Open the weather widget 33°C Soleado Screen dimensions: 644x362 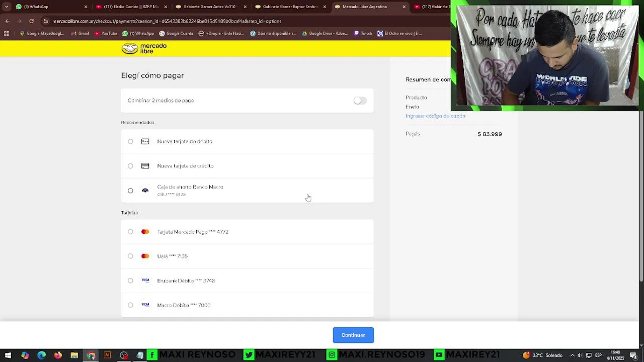point(543,355)
